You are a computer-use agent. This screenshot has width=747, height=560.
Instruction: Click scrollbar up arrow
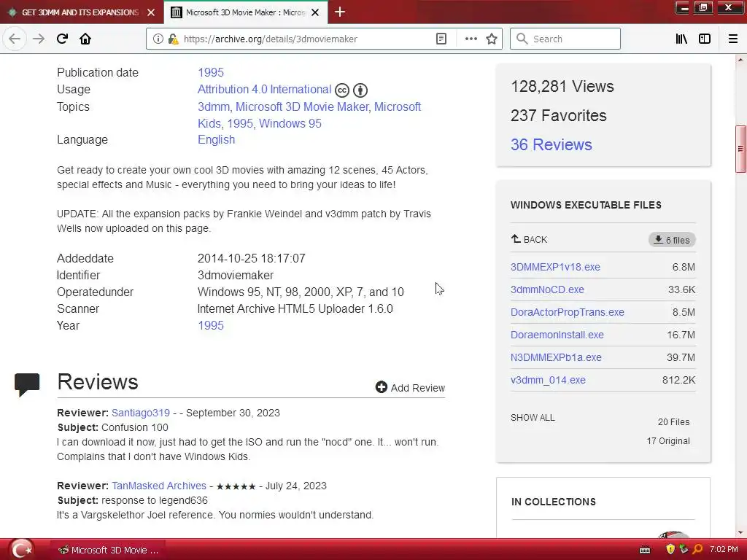pos(740,60)
